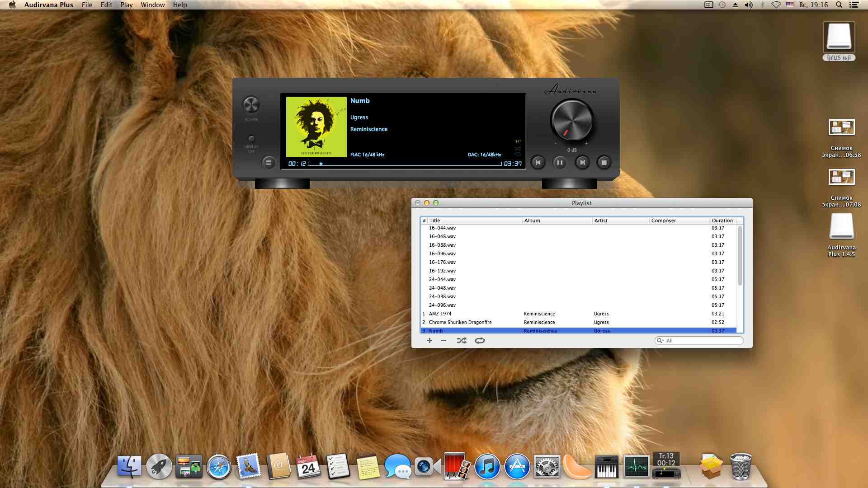
Task: Open iTunes from the dock
Action: click(x=487, y=466)
